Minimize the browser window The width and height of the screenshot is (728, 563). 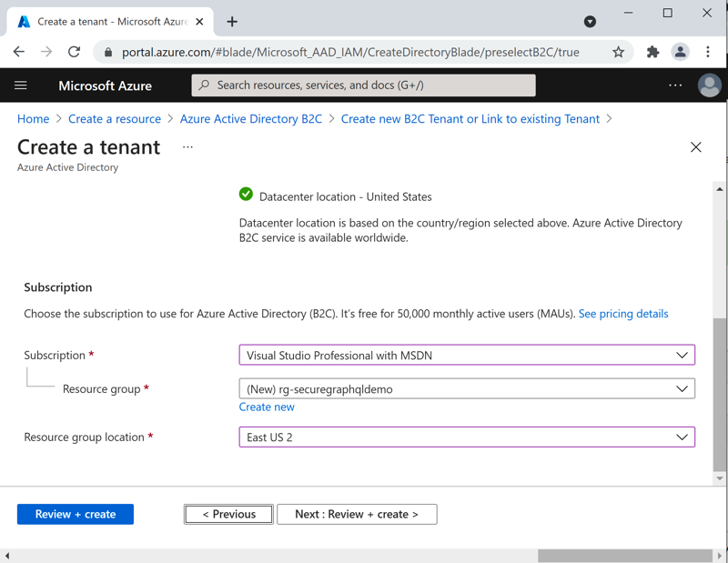[x=628, y=13]
